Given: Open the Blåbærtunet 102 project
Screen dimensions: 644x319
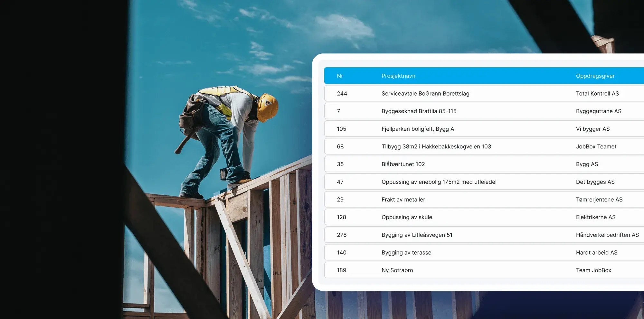Looking at the screenshot, I should 403,164.
